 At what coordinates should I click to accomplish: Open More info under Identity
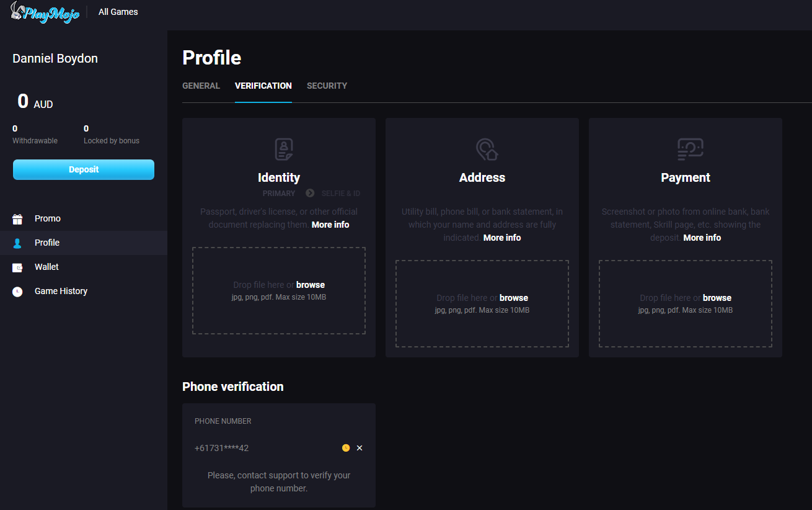click(330, 224)
